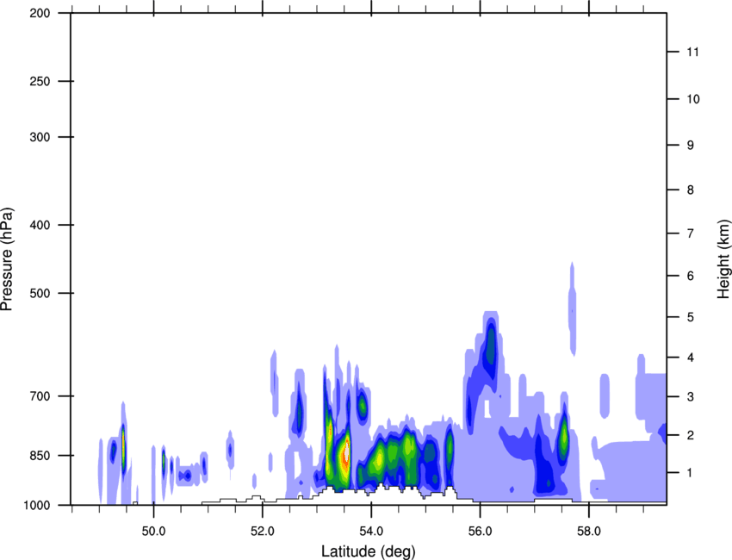
Task: Click the 5 km height label
Action: tap(691, 317)
